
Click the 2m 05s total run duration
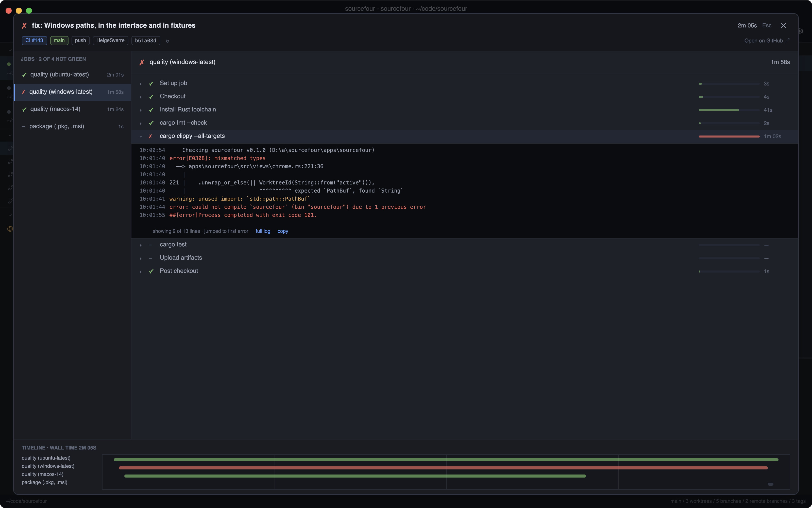coord(747,26)
